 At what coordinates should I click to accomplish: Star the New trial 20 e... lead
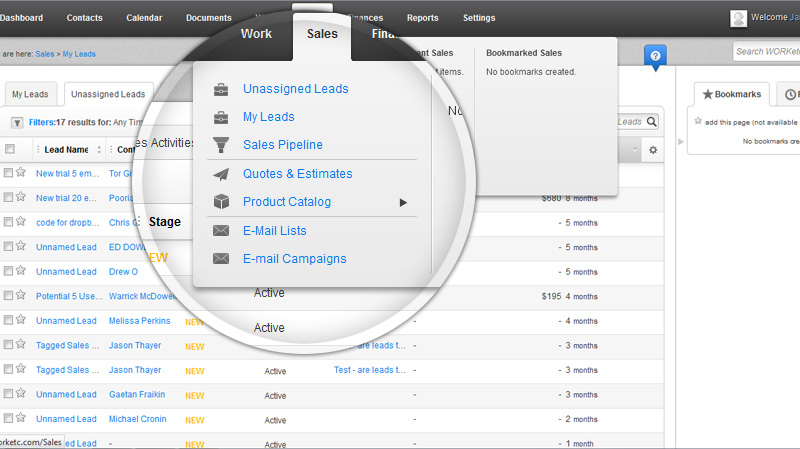pyautogui.click(x=20, y=196)
